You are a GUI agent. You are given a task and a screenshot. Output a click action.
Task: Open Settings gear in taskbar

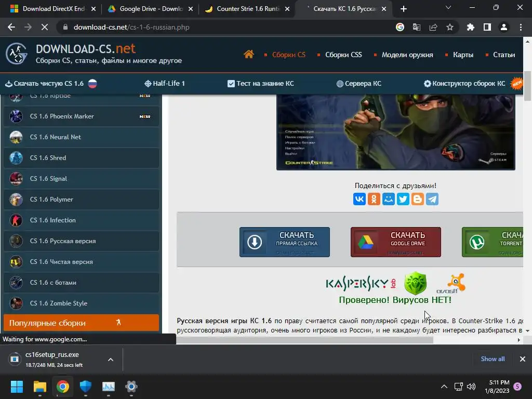click(131, 387)
